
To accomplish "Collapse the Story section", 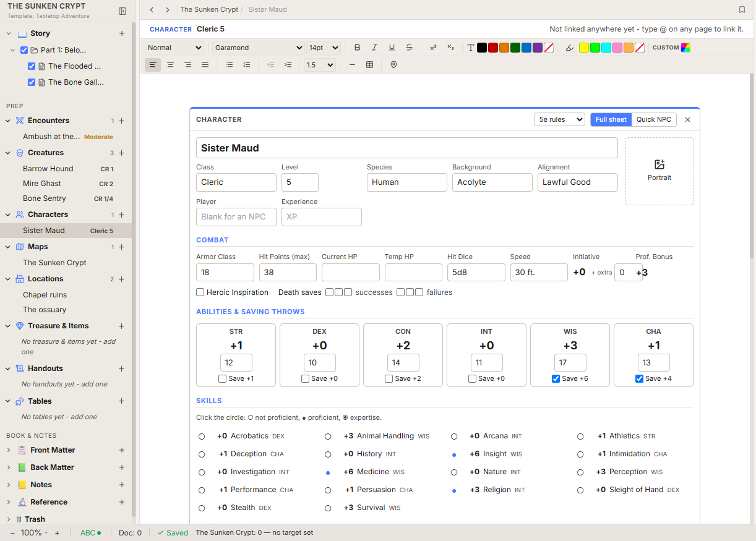I will coord(9,34).
